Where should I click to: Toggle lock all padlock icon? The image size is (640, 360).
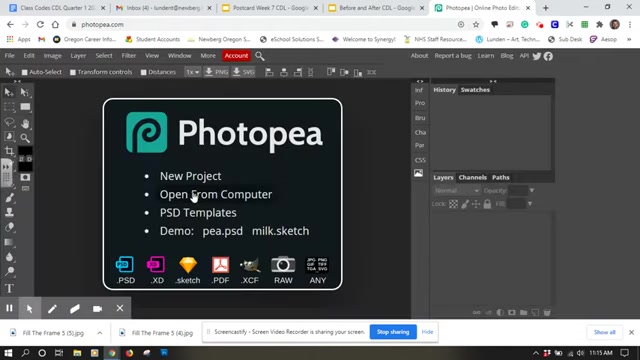tap(487, 204)
